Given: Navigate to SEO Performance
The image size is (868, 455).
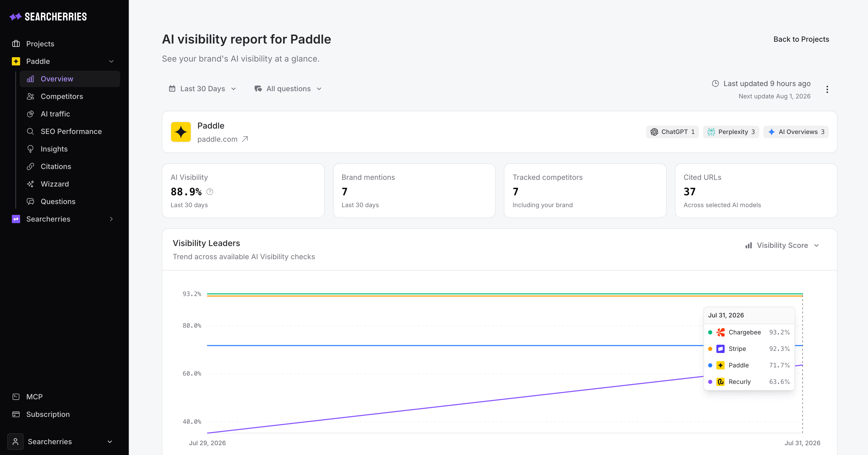Looking at the screenshot, I should click(x=70, y=131).
